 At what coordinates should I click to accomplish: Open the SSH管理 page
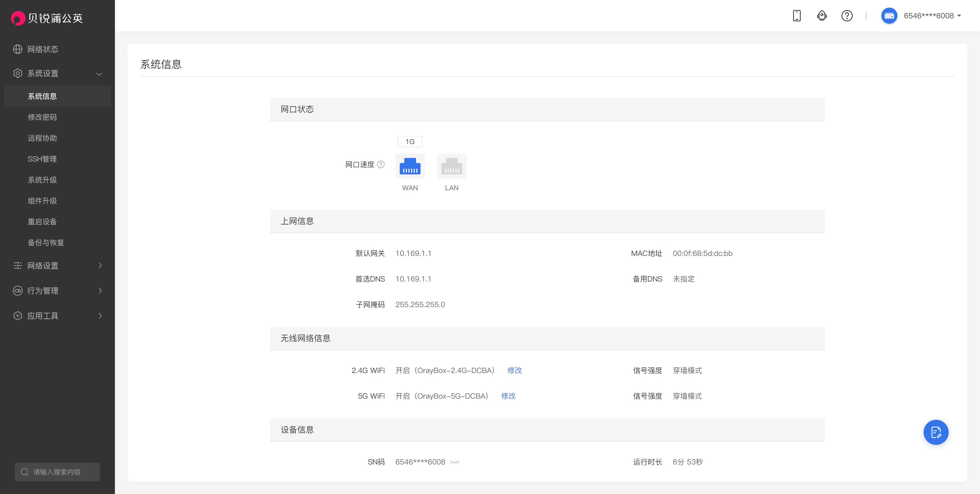coord(42,159)
